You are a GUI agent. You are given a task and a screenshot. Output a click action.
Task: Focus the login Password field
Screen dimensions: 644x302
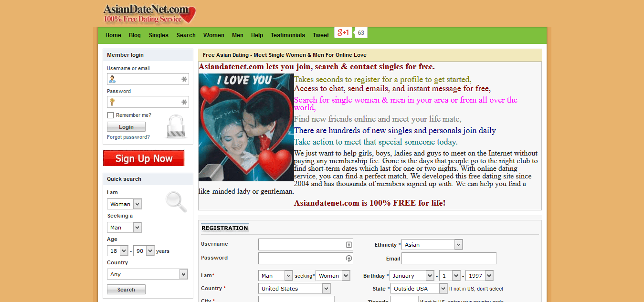148,102
